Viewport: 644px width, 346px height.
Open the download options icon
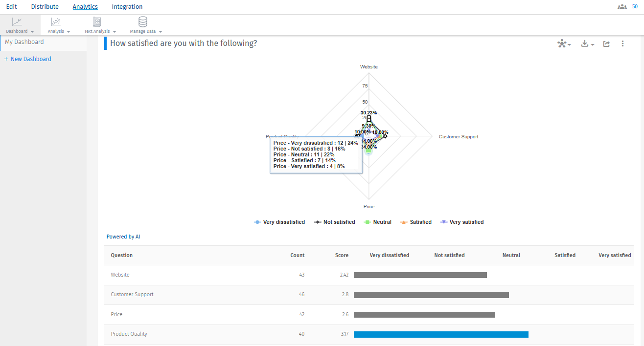tap(587, 43)
